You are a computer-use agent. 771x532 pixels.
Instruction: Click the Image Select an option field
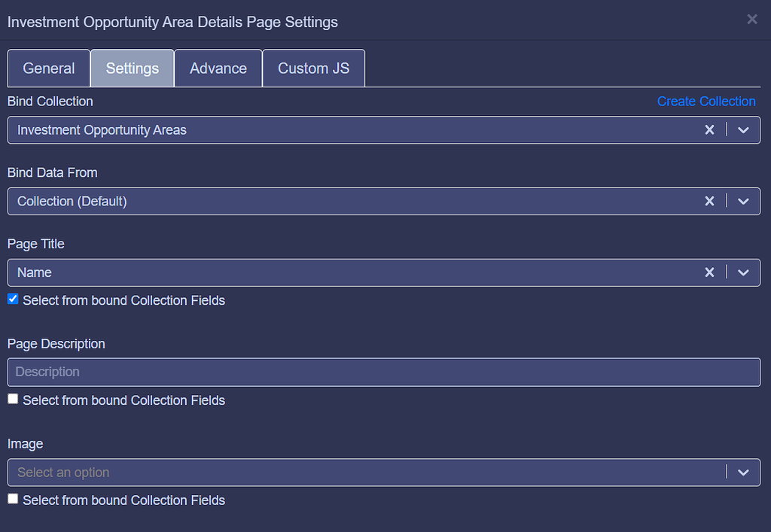[x=361, y=473]
